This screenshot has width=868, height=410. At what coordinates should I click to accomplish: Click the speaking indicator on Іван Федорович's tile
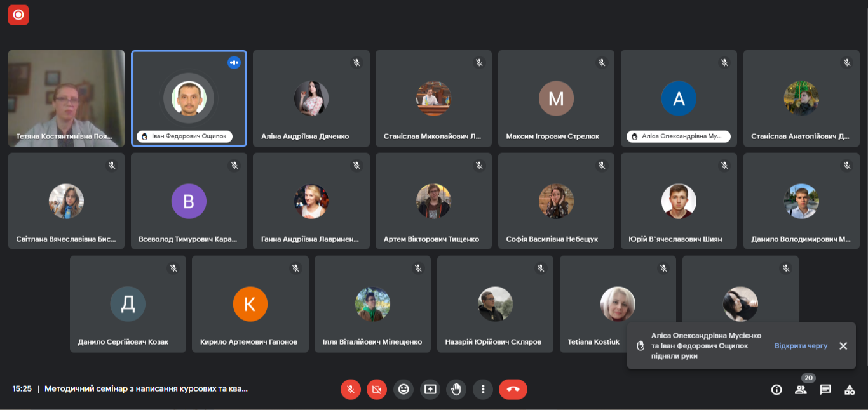[234, 62]
